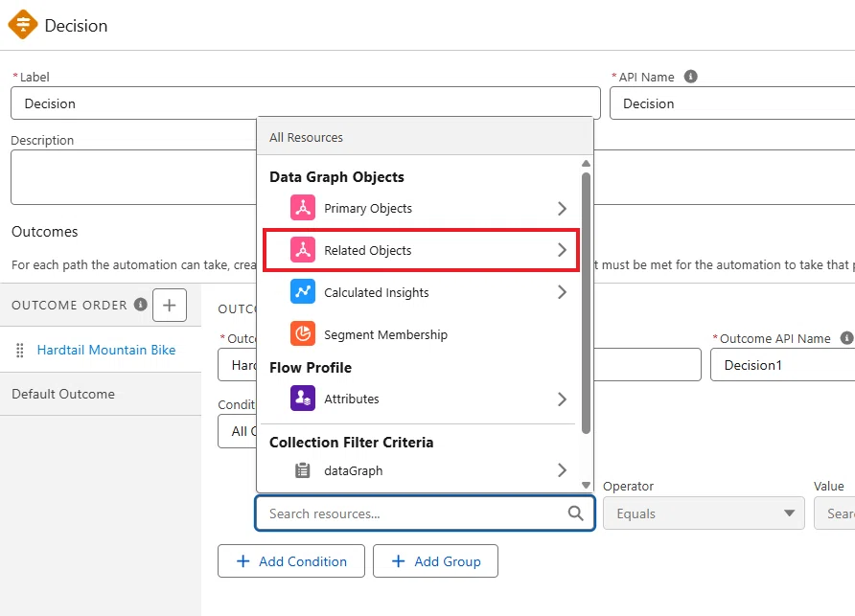Click the Related Objects pink graph icon
This screenshot has width=855, height=616.
303,250
